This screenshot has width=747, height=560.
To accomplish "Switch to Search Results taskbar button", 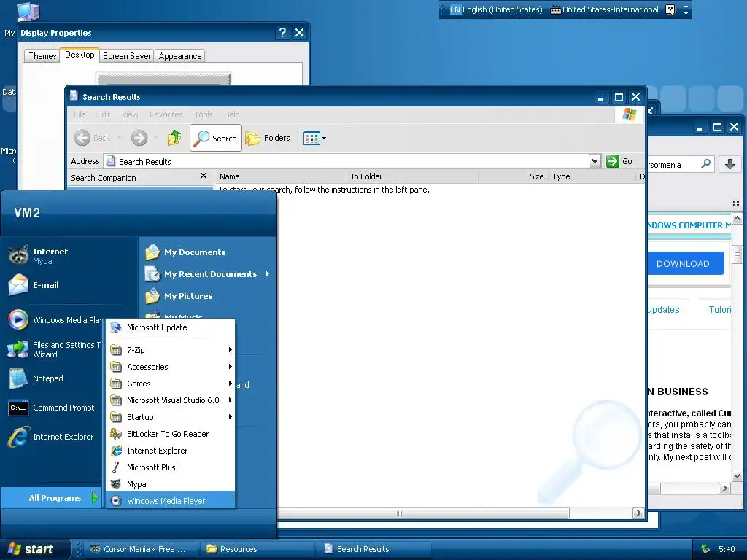I will coord(374,549).
